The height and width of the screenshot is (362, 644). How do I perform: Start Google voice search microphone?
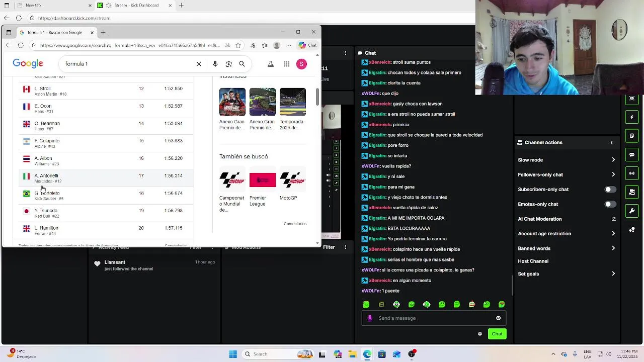click(215, 64)
